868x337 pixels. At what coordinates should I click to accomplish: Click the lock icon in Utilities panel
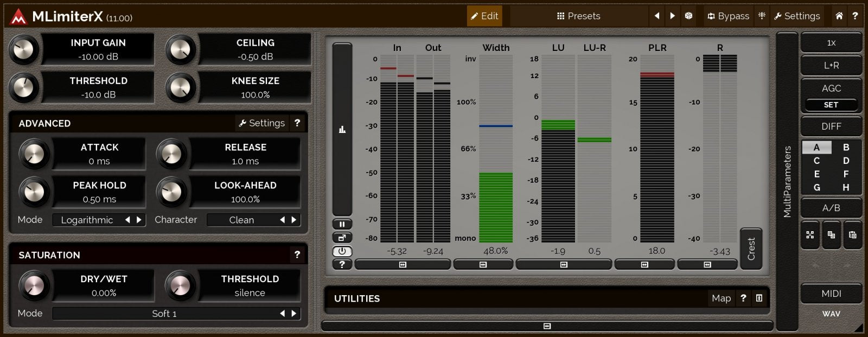[759, 298]
